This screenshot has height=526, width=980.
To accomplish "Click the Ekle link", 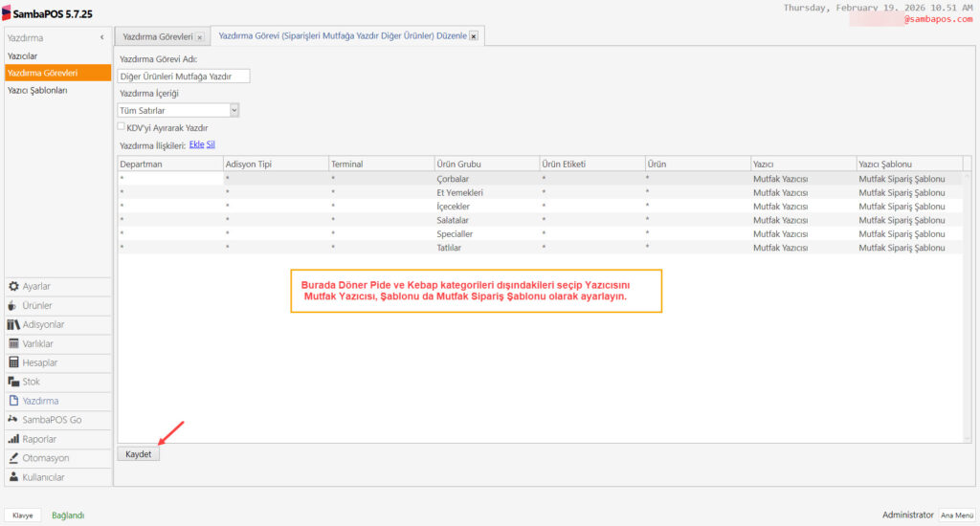I will click(x=196, y=144).
